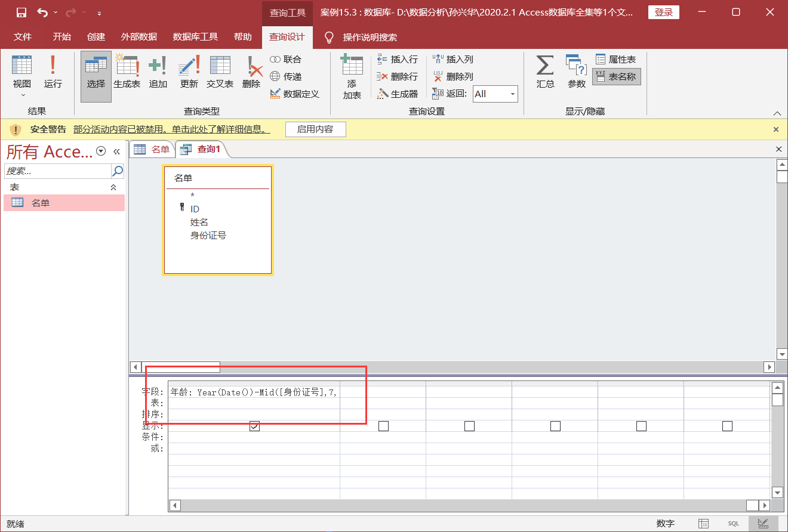
Task: Open Customize Quick Access Toolbar dropdown
Action: point(99,13)
